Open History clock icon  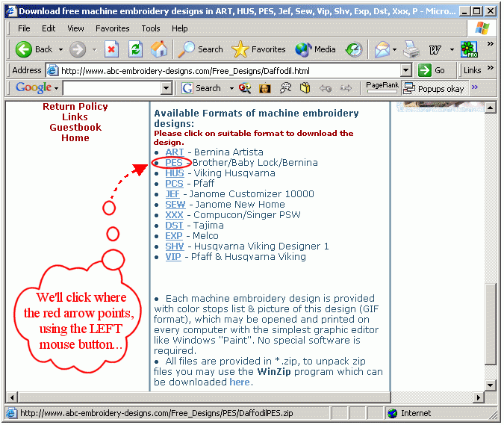(354, 49)
